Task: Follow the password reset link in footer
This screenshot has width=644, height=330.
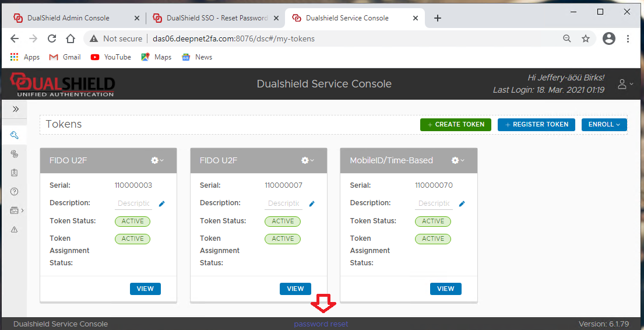Action: [321, 324]
